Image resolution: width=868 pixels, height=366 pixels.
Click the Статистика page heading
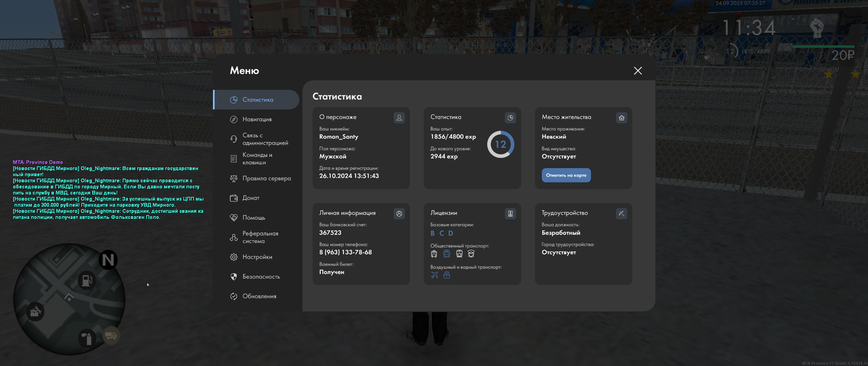click(337, 97)
